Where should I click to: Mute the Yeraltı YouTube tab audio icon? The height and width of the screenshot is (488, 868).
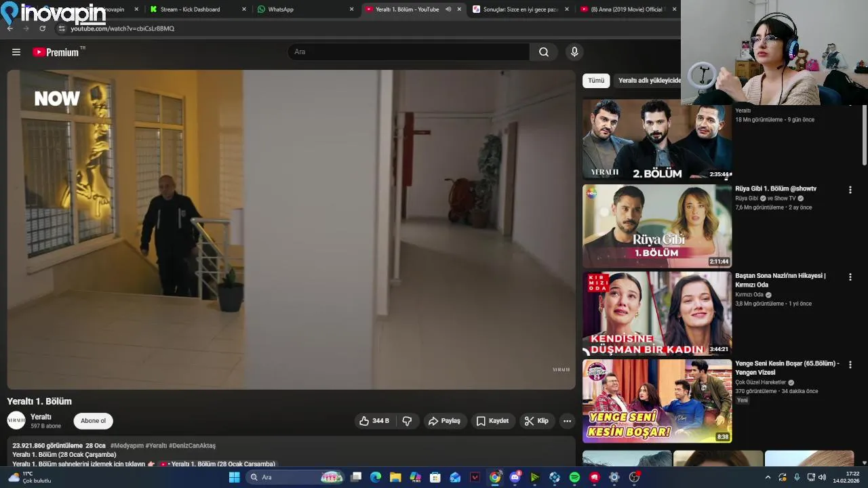tap(448, 9)
